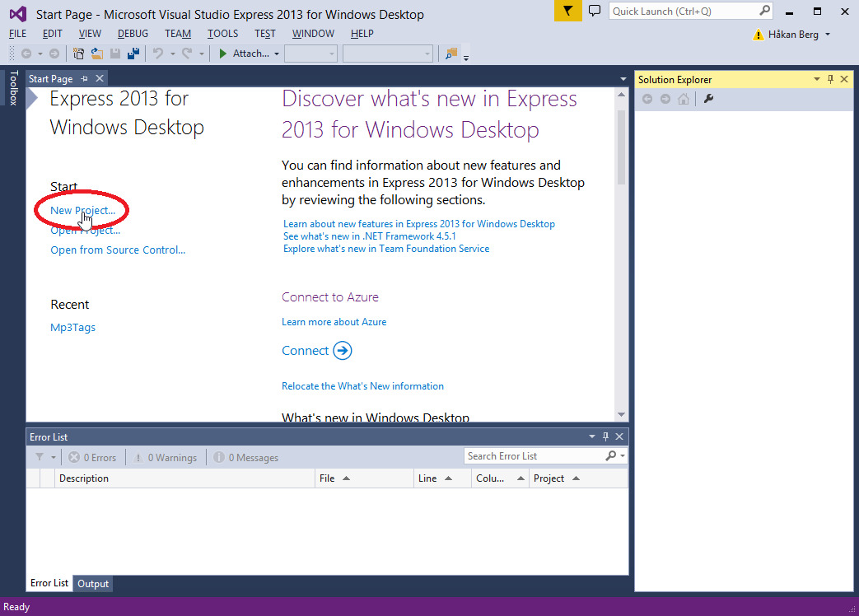Screen dimensions: 859x616
Task: Open the Toolbox side tab
Action: pos(14,87)
